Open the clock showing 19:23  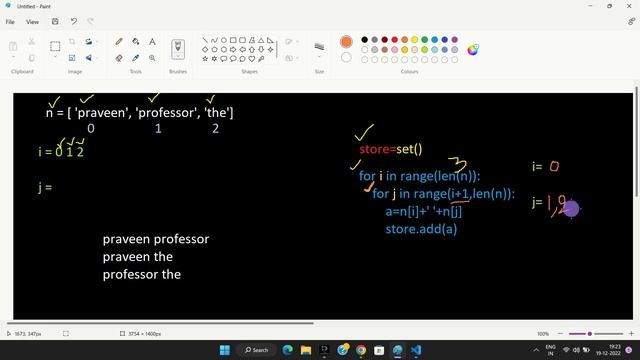click(608, 350)
